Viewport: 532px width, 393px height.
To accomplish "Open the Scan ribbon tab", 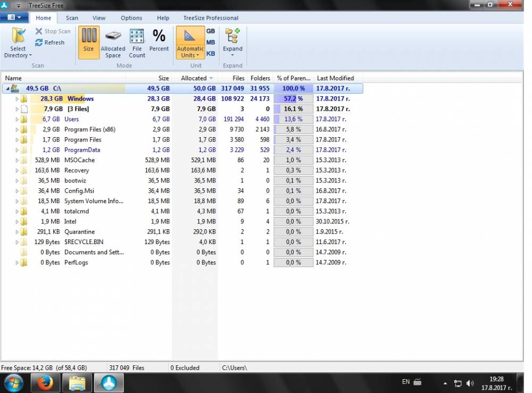I will point(72,18).
